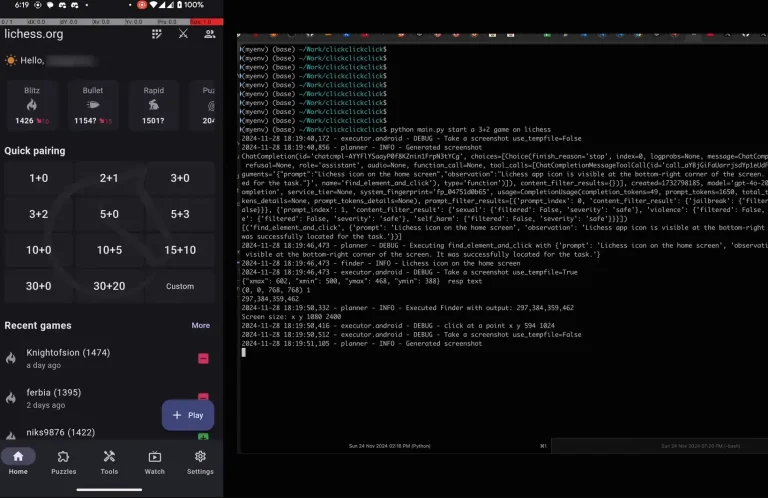
Task: Click the 6:19 clock in the status bar
Action: pos(22,5)
